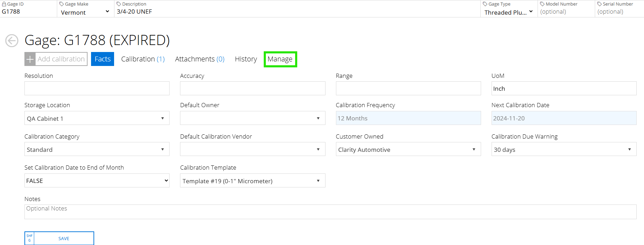This screenshot has width=644, height=245.
Task: Click the "Customer Owned" label
Action: (359, 136)
